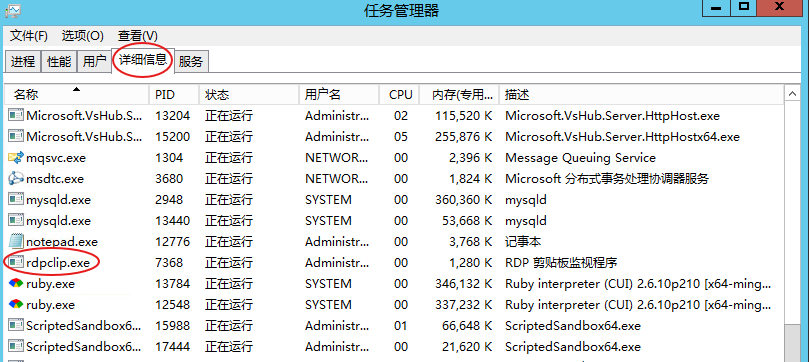Click memory value 360,360 K
Screen dimensions: 809x362
click(464, 200)
